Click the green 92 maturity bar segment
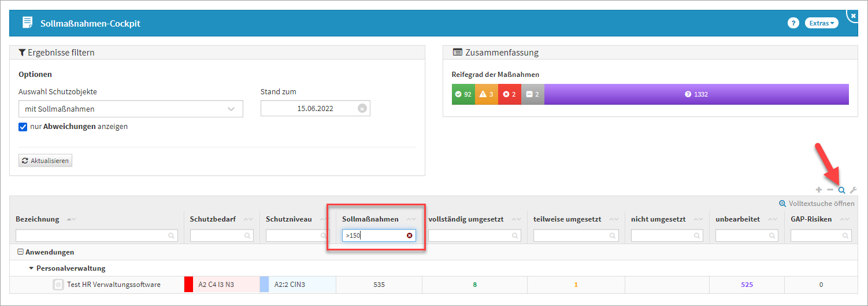868x306 pixels. coord(463,94)
